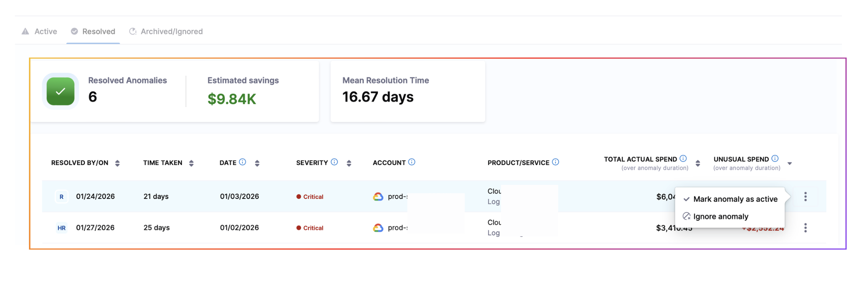The image size is (868, 282).
Task: Click info icon next to Date column
Action: [242, 162]
